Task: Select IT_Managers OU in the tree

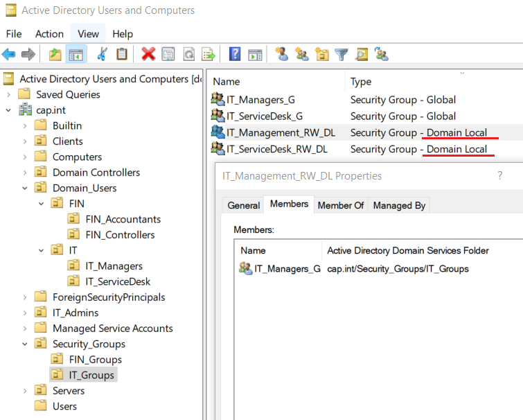Action: click(114, 266)
